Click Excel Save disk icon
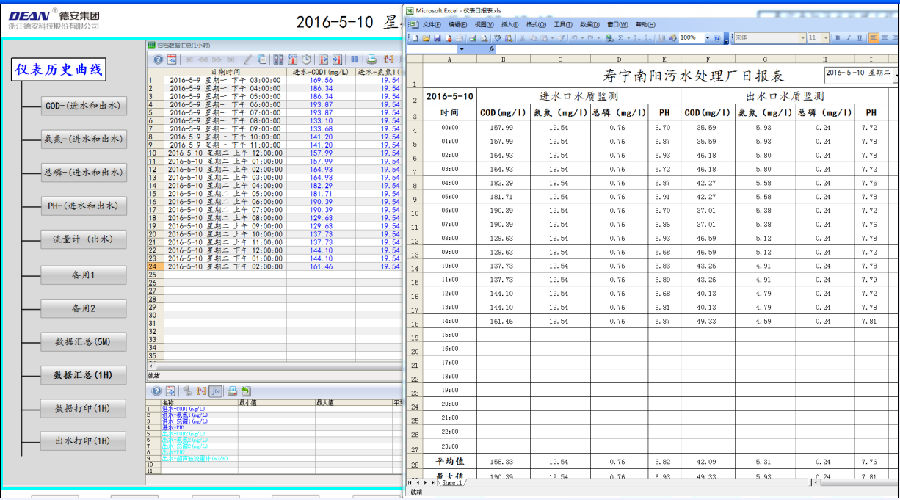Image resolution: width=900 pixels, height=500 pixels. 437,38
